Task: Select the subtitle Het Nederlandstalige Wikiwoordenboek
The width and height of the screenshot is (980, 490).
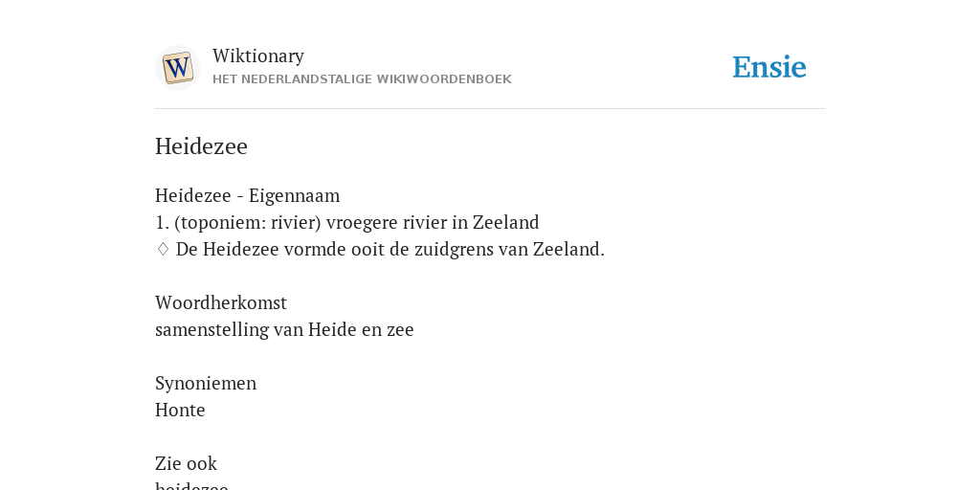Action: point(362,79)
